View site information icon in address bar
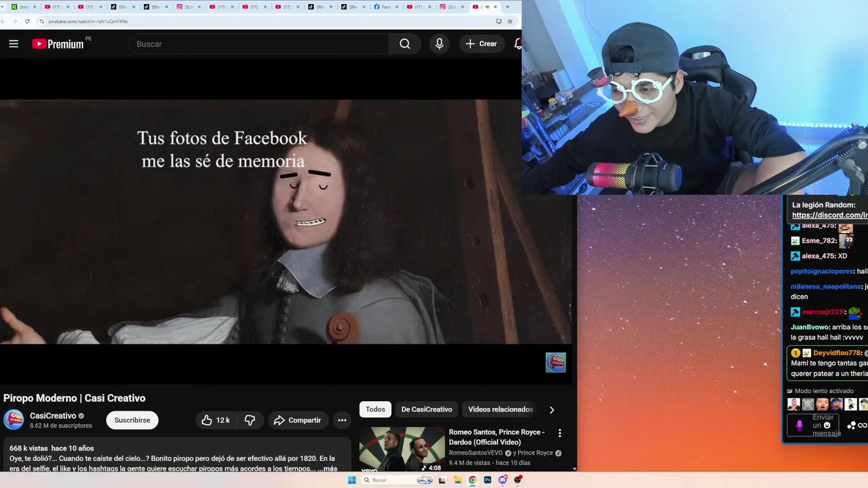The width and height of the screenshot is (868, 488). pos(41,21)
